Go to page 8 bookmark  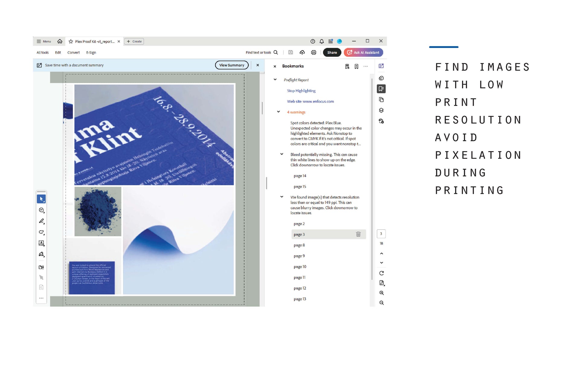299,245
